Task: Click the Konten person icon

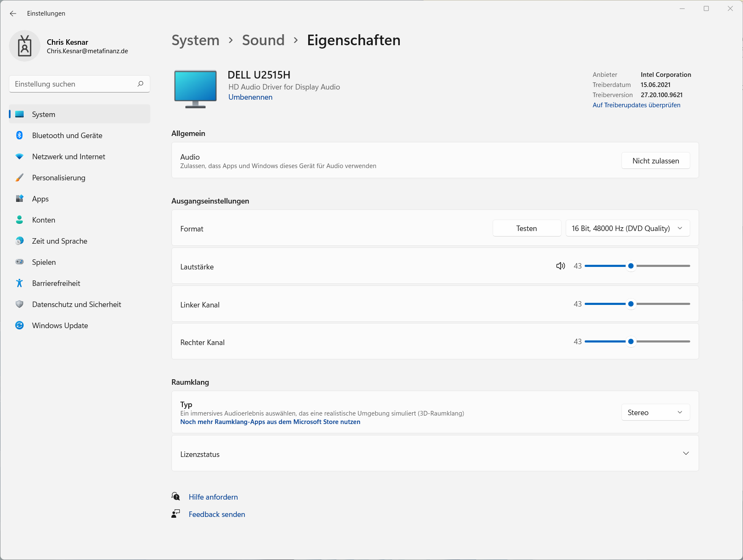Action: (x=19, y=220)
